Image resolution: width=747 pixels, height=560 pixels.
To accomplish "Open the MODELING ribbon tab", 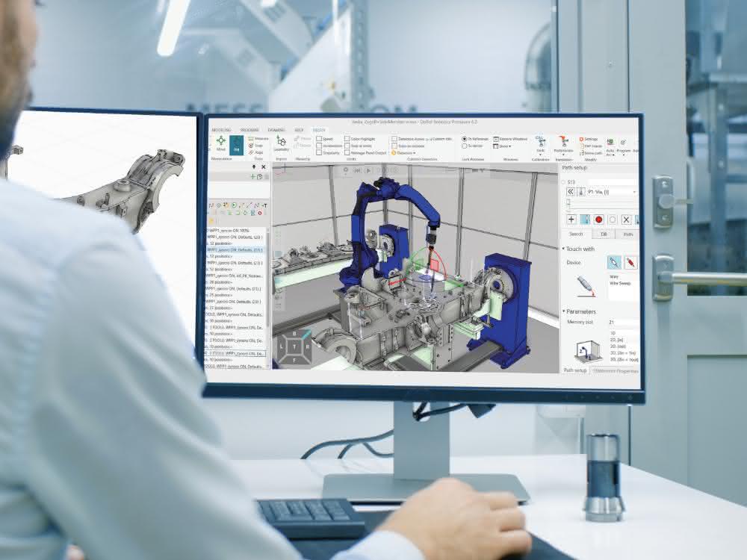I will pyautogui.click(x=221, y=130).
